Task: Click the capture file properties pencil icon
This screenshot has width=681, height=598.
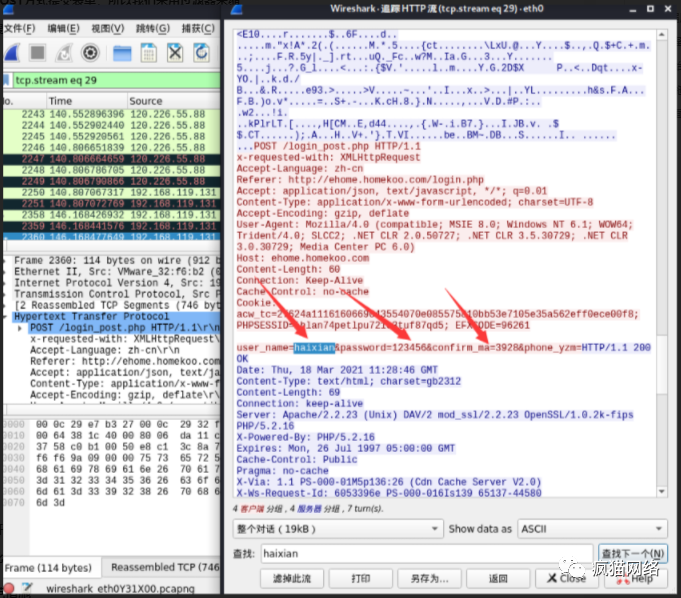Action: click(27, 588)
